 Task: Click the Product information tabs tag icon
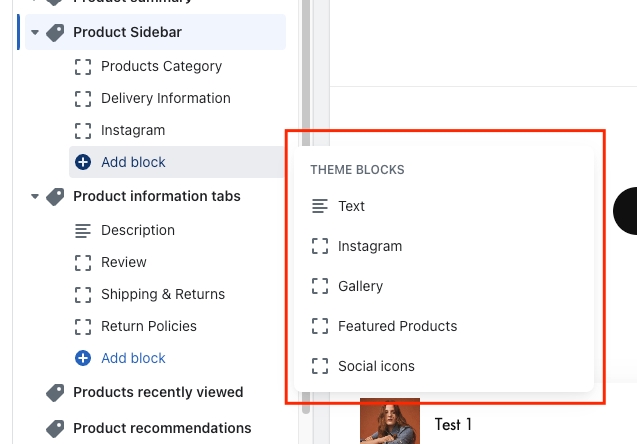click(56, 197)
